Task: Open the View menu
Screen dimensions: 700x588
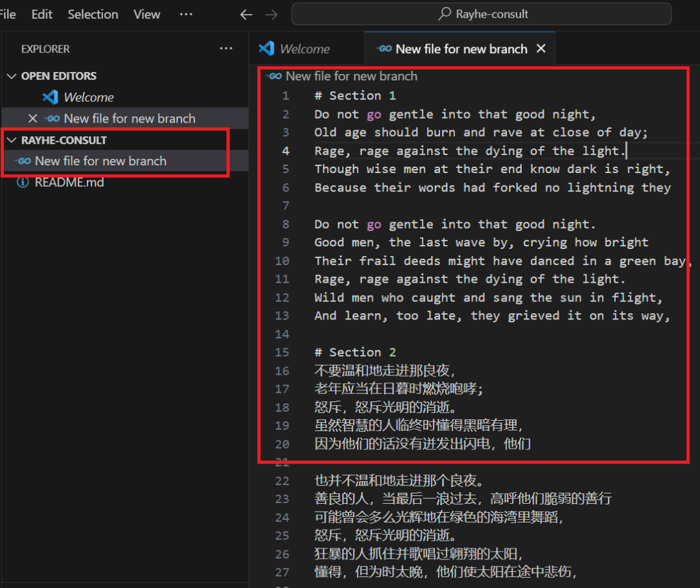Action: tap(146, 14)
